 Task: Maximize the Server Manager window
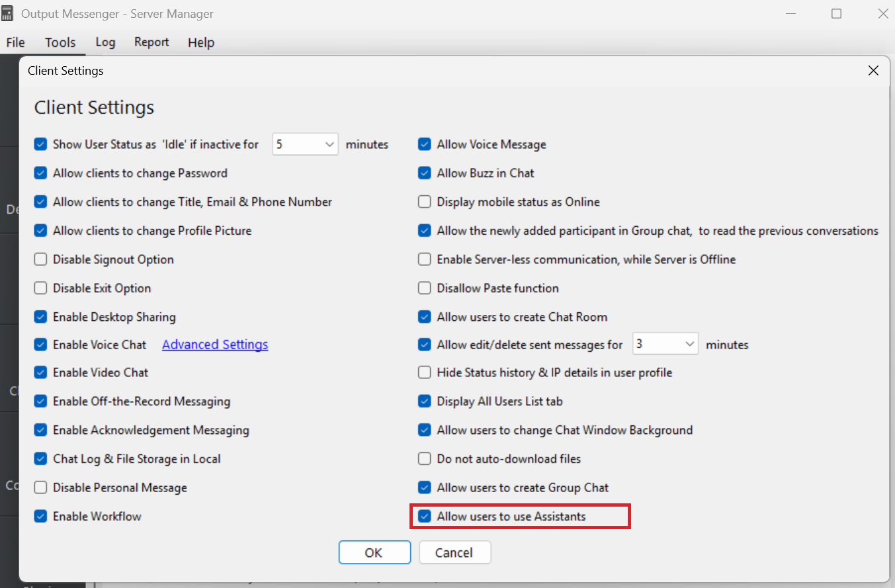tap(836, 13)
